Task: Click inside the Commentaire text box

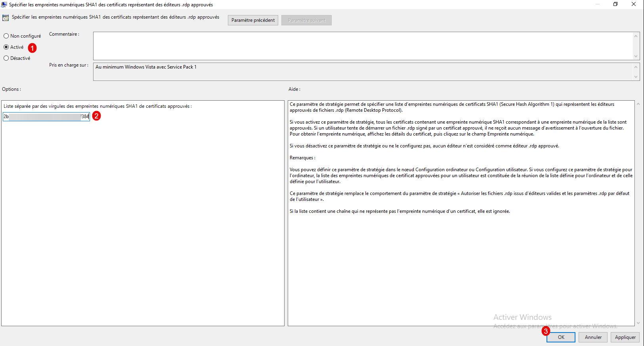Action: tap(363, 46)
